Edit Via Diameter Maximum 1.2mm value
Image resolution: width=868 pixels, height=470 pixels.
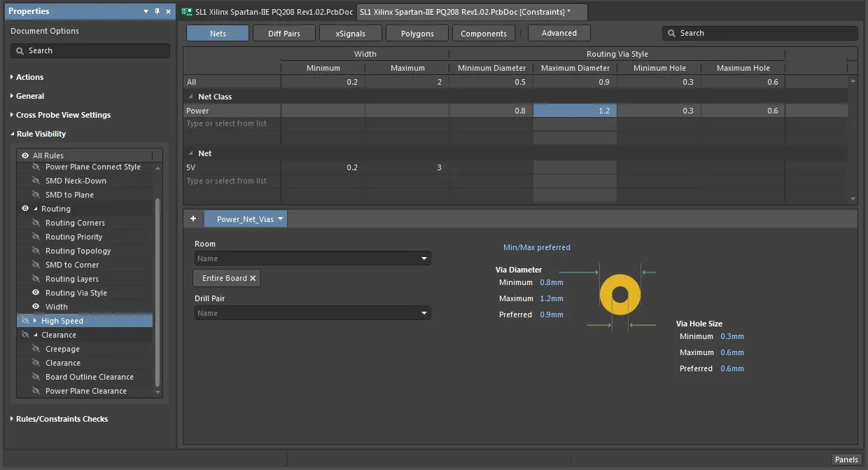coord(552,298)
